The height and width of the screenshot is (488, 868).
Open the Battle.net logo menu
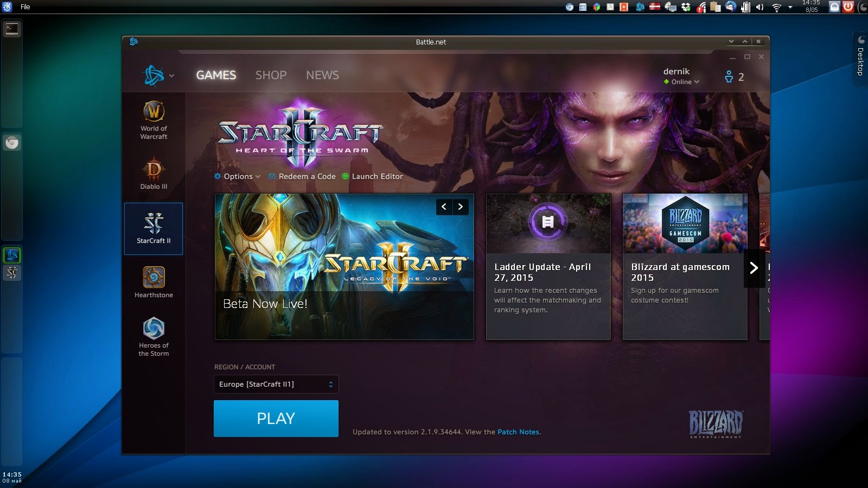[x=158, y=75]
